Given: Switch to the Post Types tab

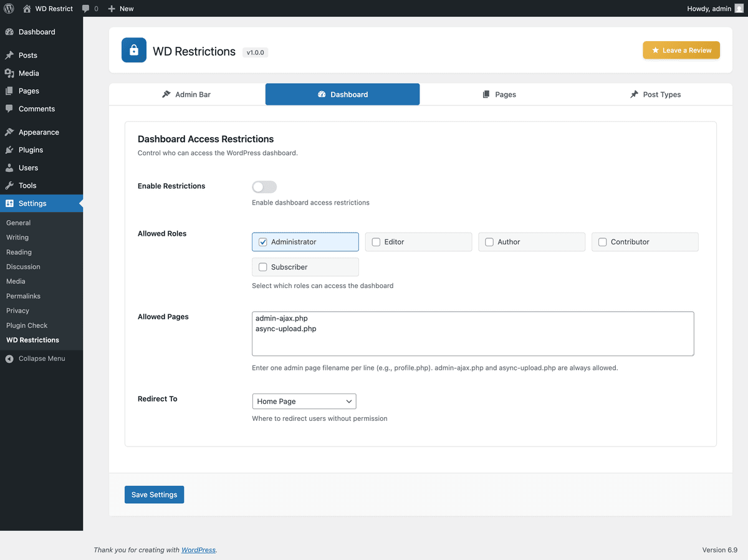Looking at the screenshot, I should pos(655,94).
